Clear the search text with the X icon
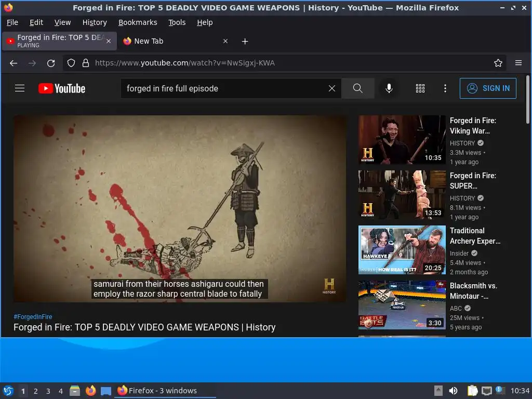This screenshot has height=399, width=532. 332,88
